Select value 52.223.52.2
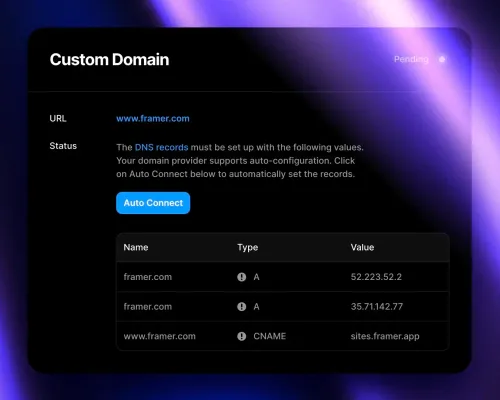Image resolution: width=500 pixels, height=400 pixels. click(376, 277)
